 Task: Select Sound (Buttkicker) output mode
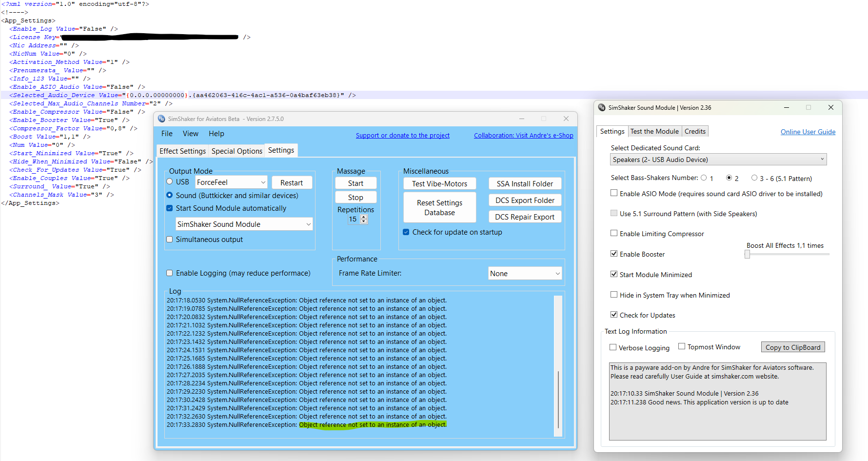(170, 195)
